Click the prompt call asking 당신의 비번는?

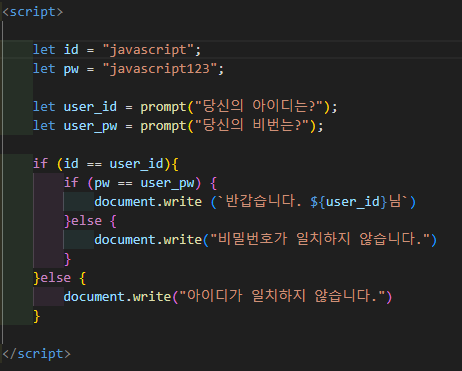pos(228,126)
